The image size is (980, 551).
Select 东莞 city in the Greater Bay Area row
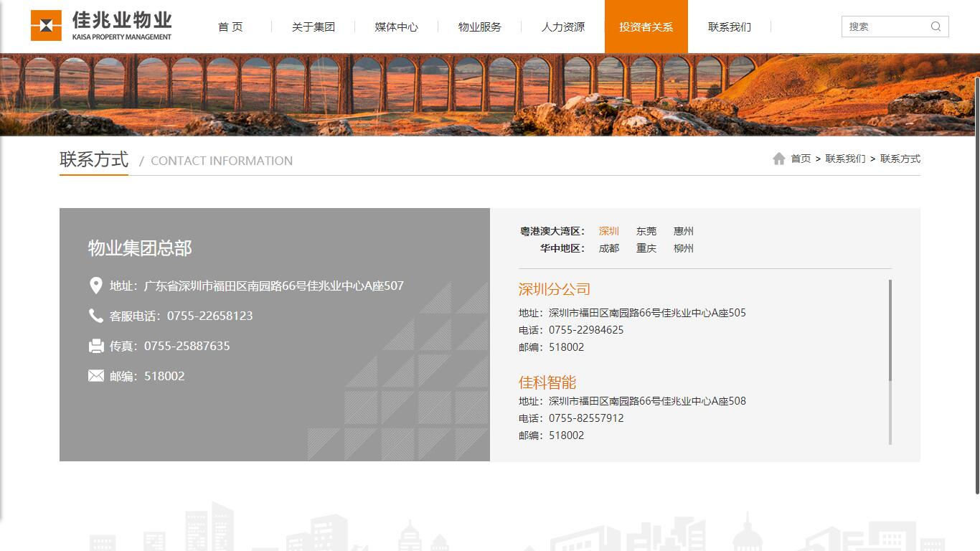click(646, 231)
